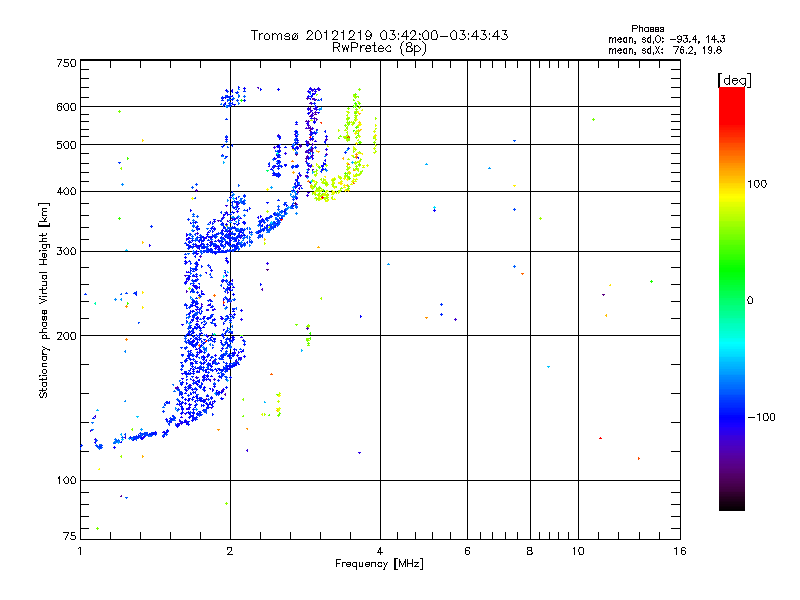This screenshot has height=600, width=800.
Task: Click the colorbar tick label '100'
Action: pyautogui.click(x=757, y=184)
